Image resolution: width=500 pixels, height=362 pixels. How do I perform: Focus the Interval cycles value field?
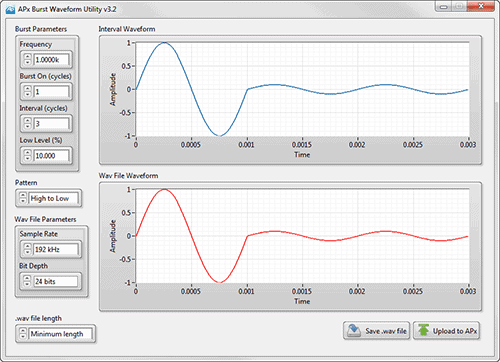pos(51,124)
